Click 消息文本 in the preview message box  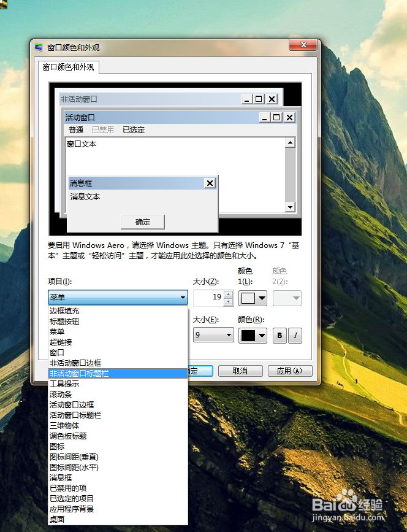click(85, 197)
